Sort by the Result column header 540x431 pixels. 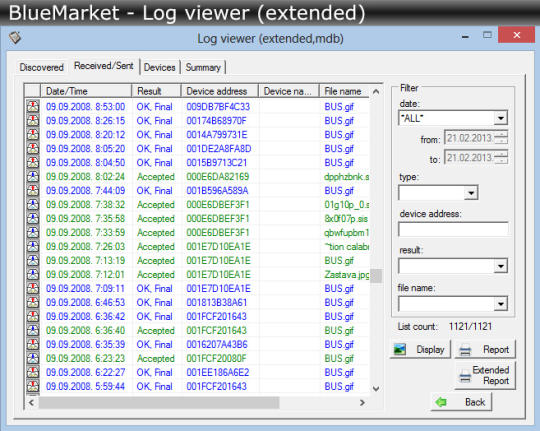coord(156,91)
